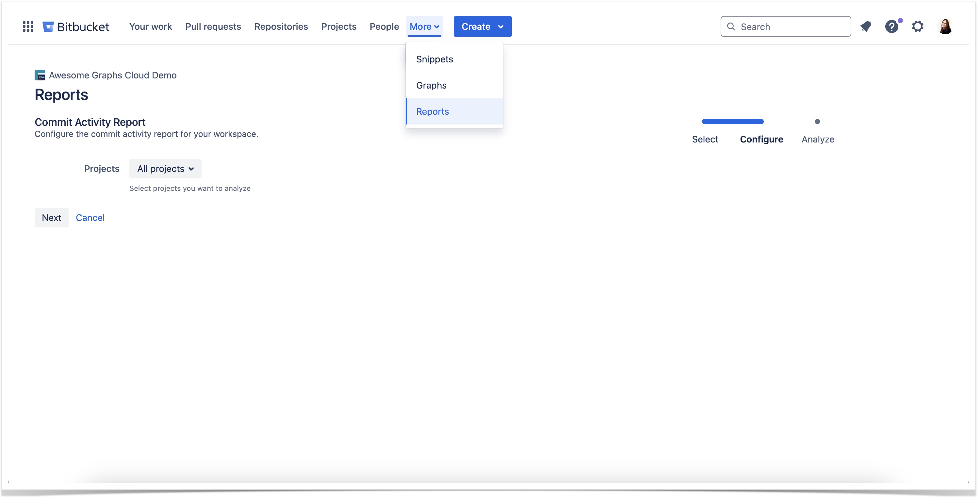Select Graphs from the More menu
The image size is (980, 499).
click(431, 85)
